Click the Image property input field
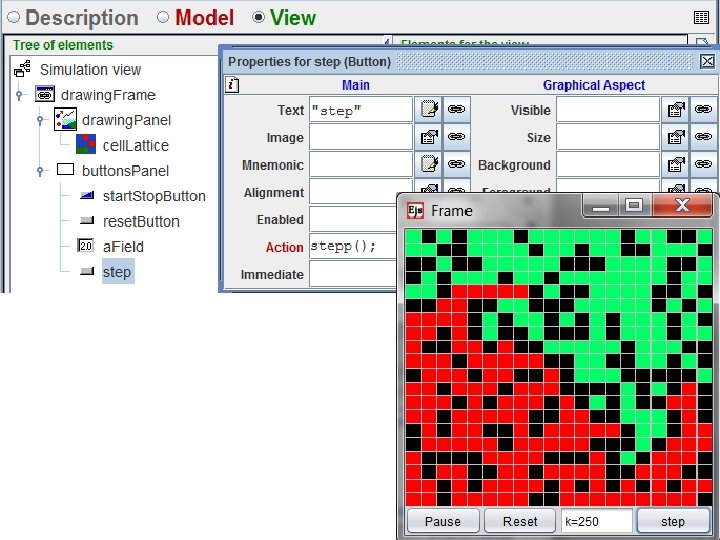 [361, 137]
